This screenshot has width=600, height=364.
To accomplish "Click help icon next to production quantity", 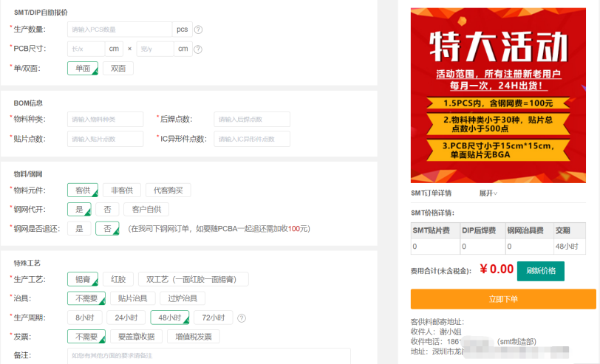I will (198, 30).
